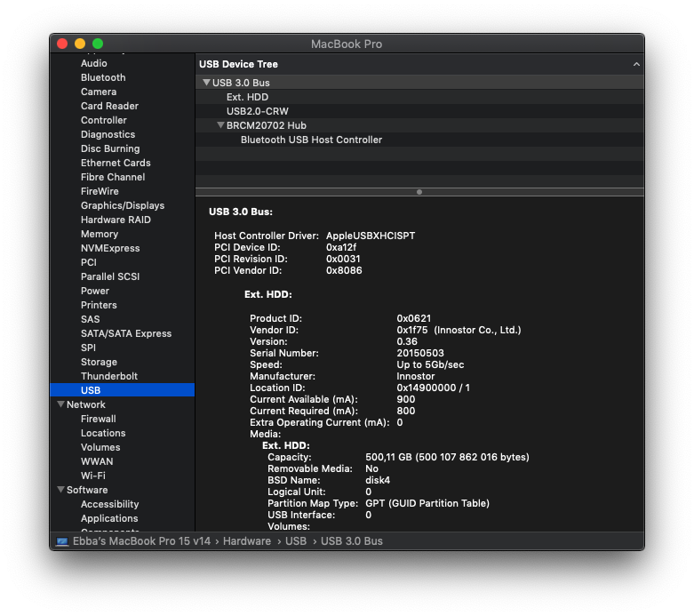This screenshot has height=616, width=694.
Task: Collapse the USB Device Tree header chevron
Action: pyautogui.click(x=636, y=64)
